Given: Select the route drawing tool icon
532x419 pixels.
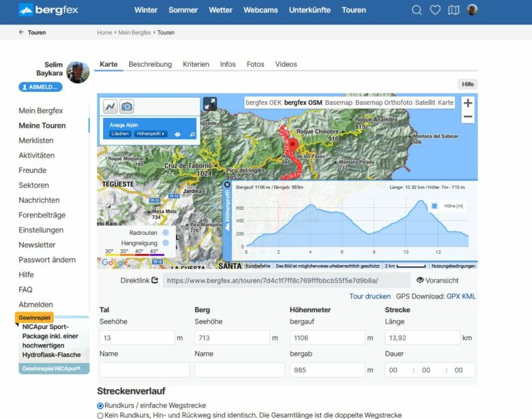Looking at the screenshot, I should [110, 106].
